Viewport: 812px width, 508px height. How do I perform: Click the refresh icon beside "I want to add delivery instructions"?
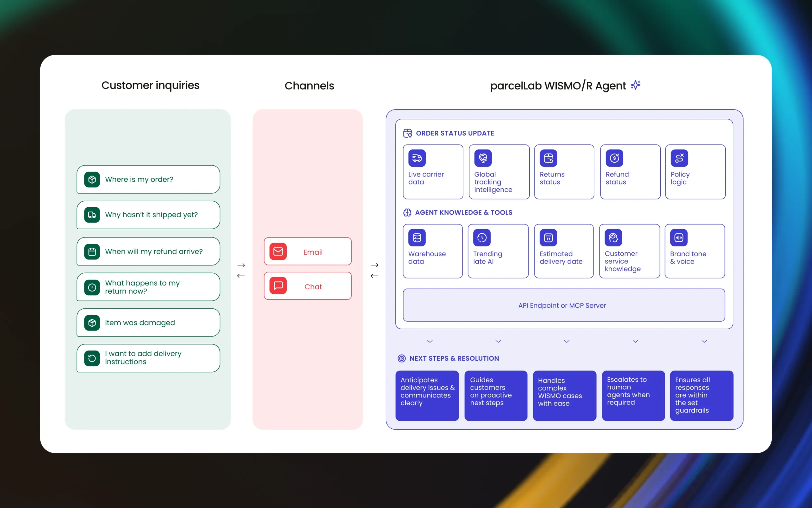pyautogui.click(x=92, y=358)
